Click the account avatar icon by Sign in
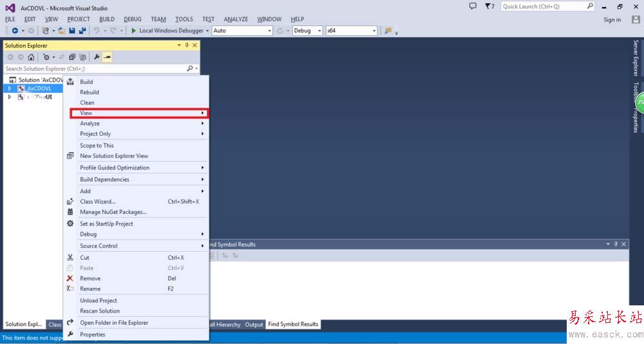This screenshot has width=644, height=344. (x=636, y=19)
